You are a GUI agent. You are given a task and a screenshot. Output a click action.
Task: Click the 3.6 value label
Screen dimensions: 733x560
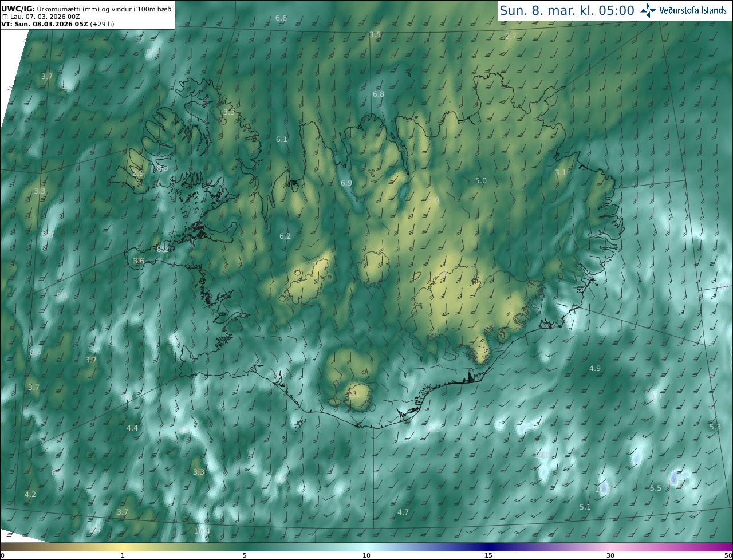[x=139, y=261]
